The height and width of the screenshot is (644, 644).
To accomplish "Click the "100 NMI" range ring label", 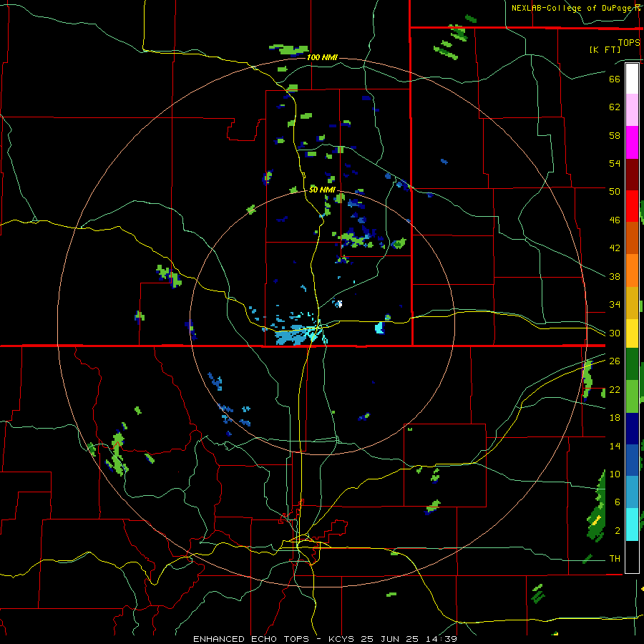I will [x=322, y=57].
